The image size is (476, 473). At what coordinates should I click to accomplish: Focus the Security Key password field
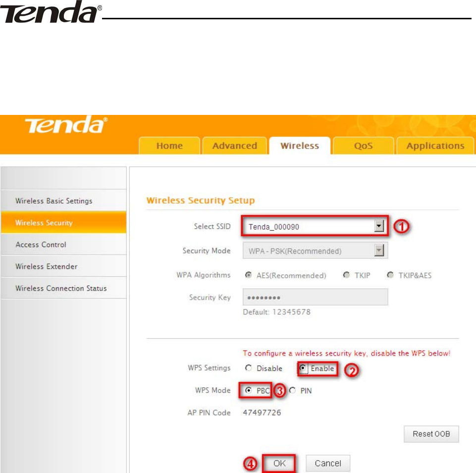[315, 297]
